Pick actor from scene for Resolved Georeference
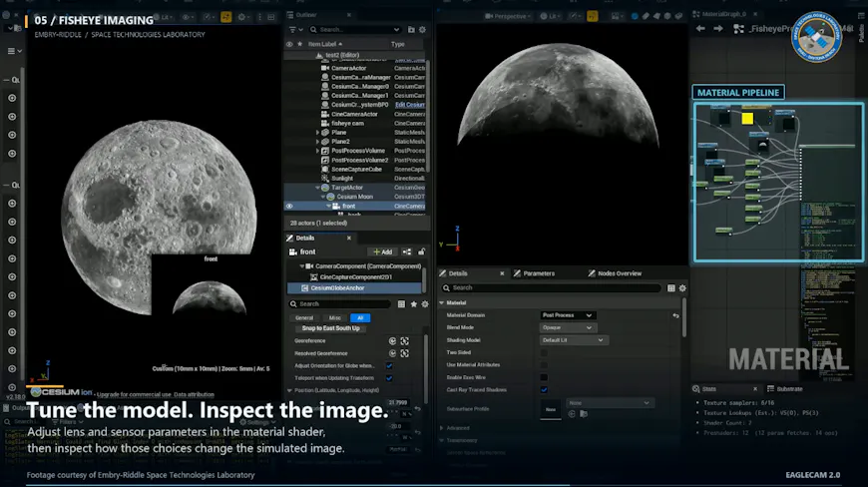Screen dimensions: 868x487 tap(405, 353)
